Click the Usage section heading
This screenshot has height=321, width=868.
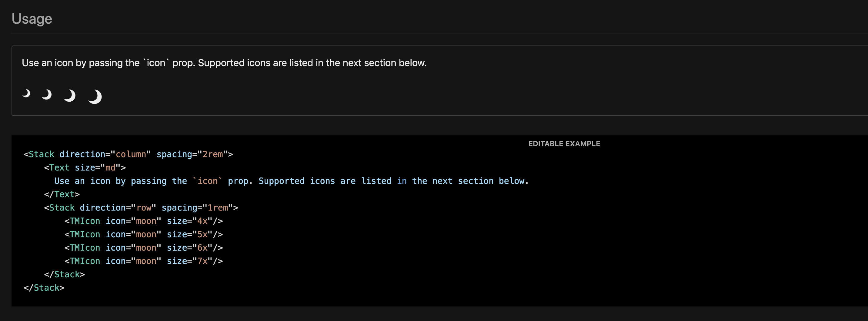tap(32, 19)
